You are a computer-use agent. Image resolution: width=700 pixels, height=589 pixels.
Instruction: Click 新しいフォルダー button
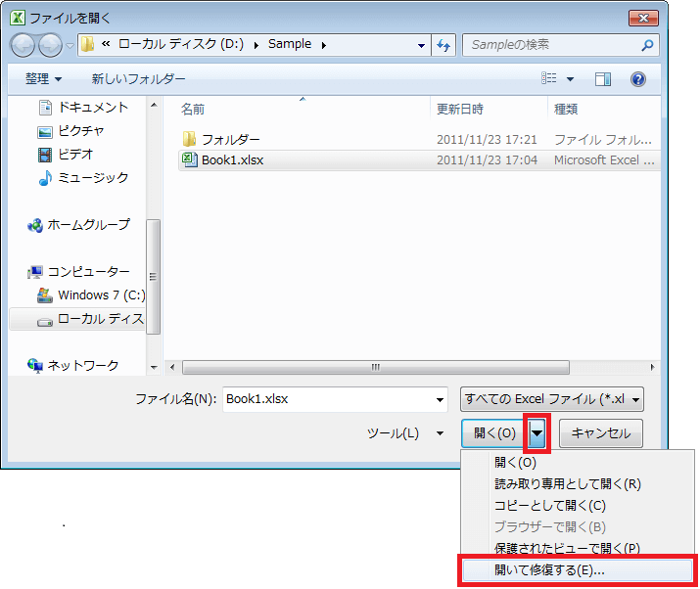tap(138, 79)
